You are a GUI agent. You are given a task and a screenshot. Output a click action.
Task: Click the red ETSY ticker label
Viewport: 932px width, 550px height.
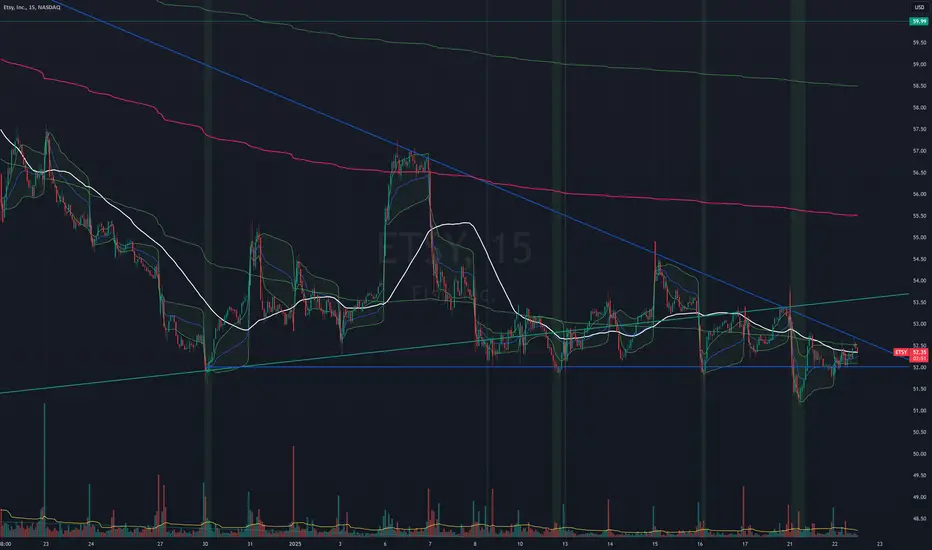(902, 353)
